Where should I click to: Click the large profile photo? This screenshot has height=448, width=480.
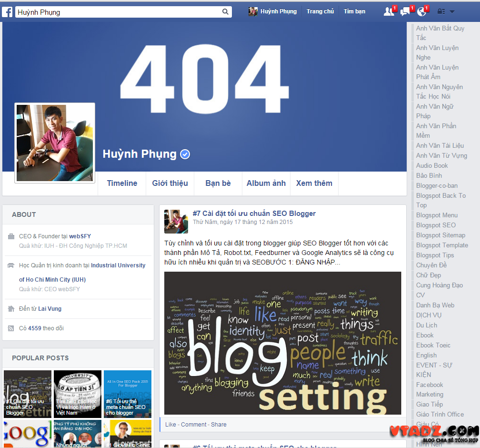click(x=55, y=143)
